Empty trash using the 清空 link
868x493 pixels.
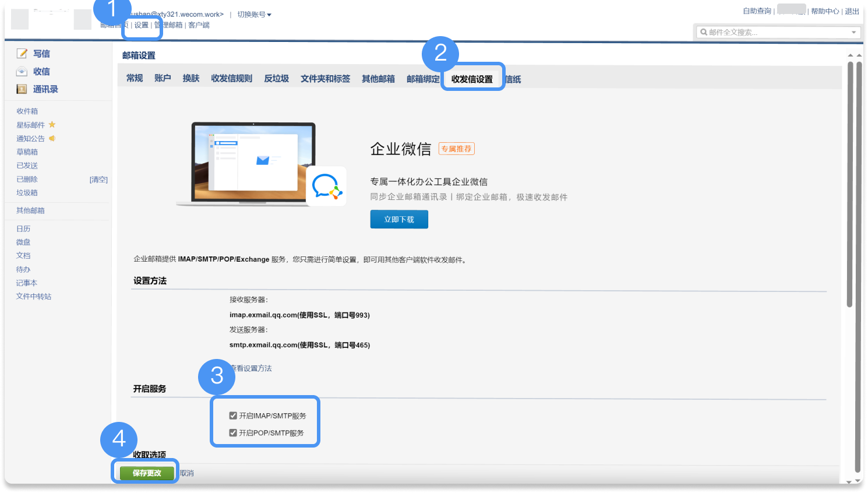(x=99, y=179)
